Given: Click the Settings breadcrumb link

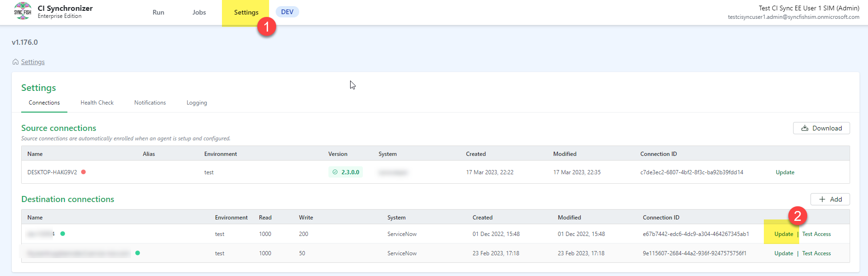Looking at the screenshot, I should point(33,62).
